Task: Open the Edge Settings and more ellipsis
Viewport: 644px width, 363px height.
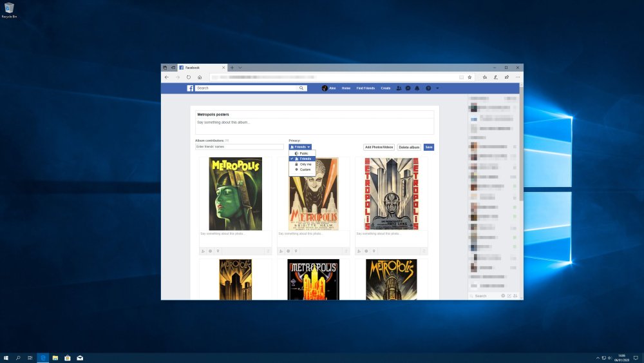Action: click(518, 77)
